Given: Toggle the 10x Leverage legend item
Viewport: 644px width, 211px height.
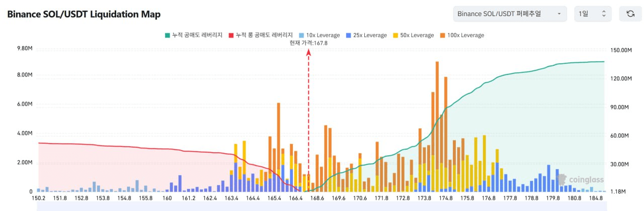Looking at the screenshot, I should point(320,35).
